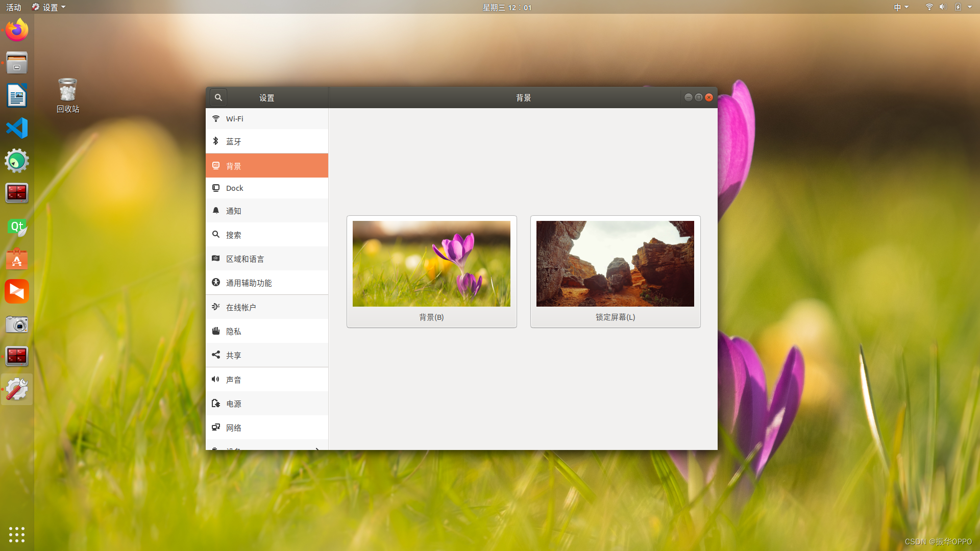This screenshot has height=551, width=980.
Task: Select 通知 notifications settings
Action: pos(266,211)
